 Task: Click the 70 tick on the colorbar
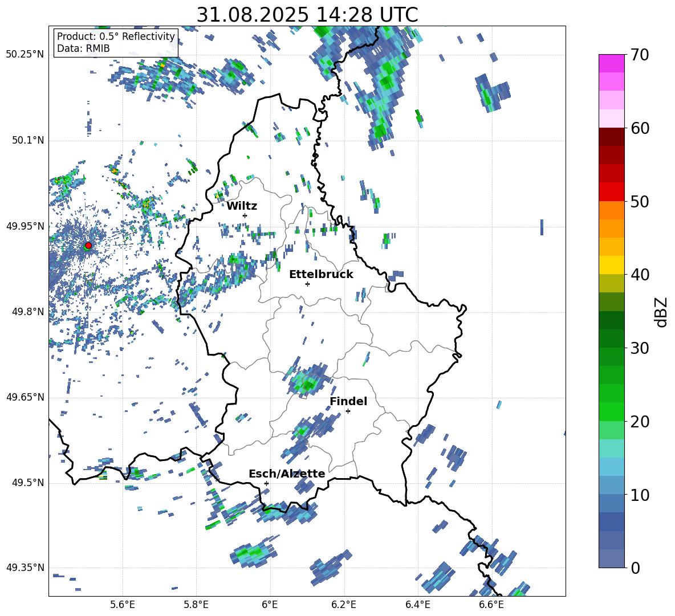click(x=640, y=55)
